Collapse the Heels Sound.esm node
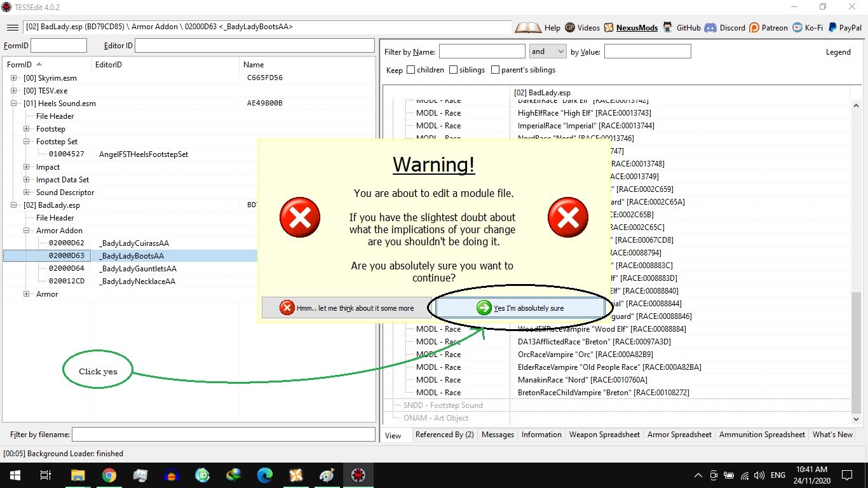The width and height of the screenshot is (868, 488). pyautogui.click(x=14, y=103)
